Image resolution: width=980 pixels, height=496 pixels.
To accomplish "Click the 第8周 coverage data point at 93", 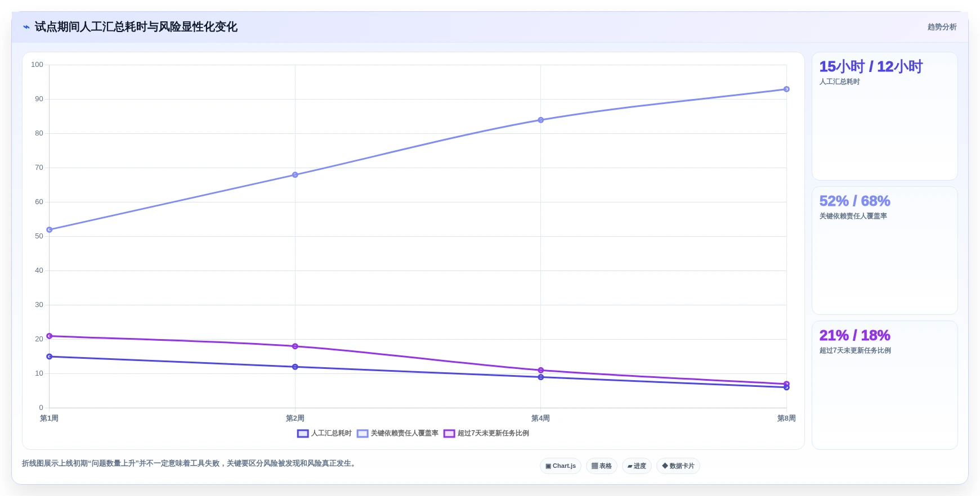I will click(x=786, y=89).
